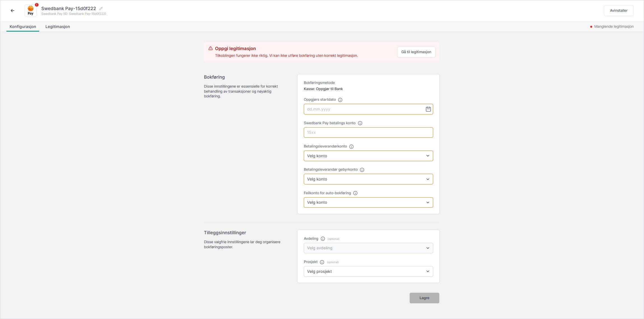The width and height of the screenshot is (644, 319).
Task: Click info icon for Swedbank Pay betalings konto
Action: coord(360,123)
